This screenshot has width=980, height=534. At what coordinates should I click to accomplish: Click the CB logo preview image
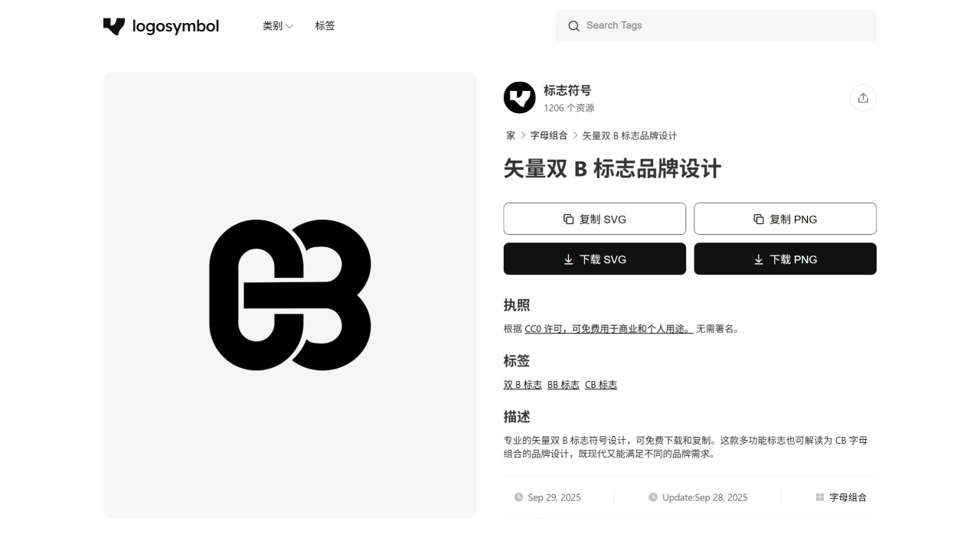(x=290, y=295)
